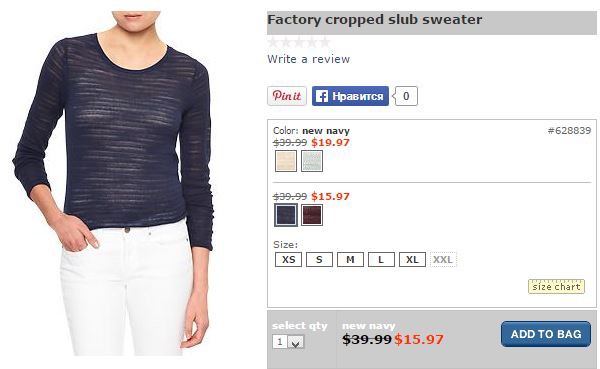The image size is (600, 369).
Task: Select the burgundy color swatch
Action: click(x=312, y=215)
